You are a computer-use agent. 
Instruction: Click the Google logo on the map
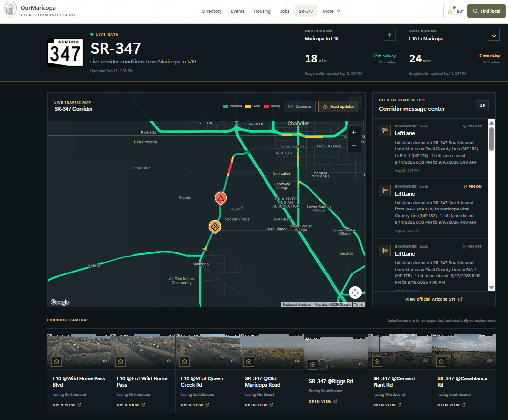coord(60,302)
